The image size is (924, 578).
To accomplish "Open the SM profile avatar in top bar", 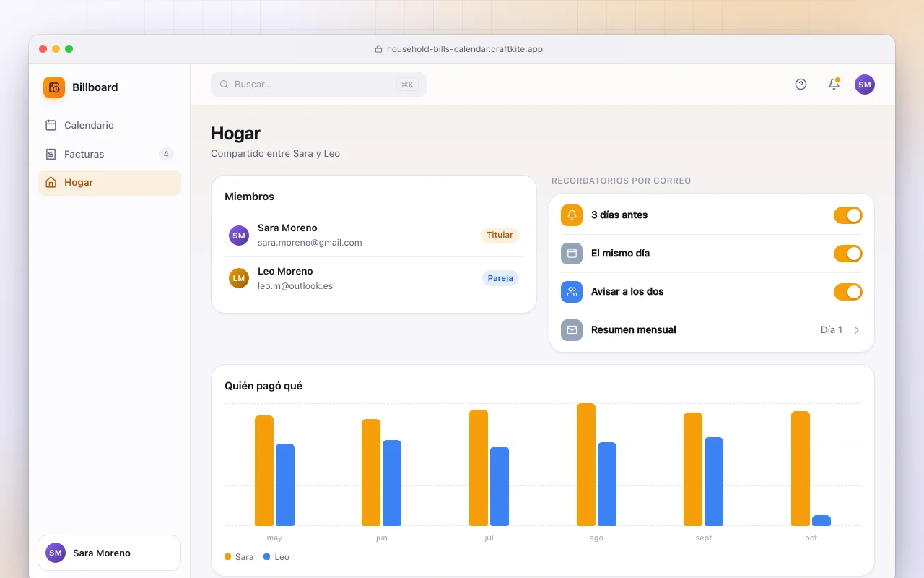I will tap(865, 85).
